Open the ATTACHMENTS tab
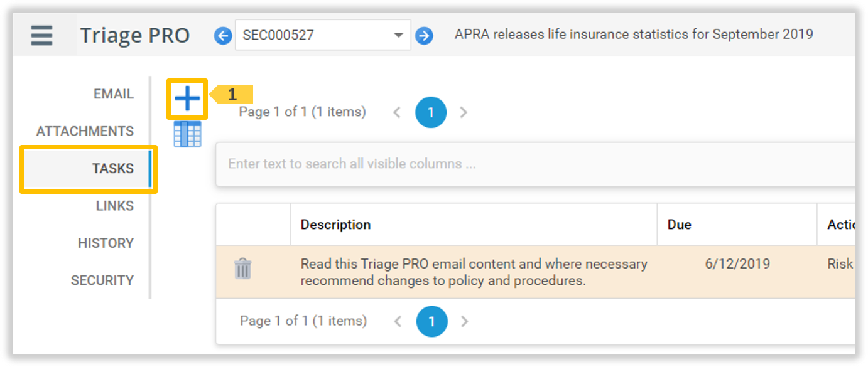This screenshot has width=868, height=367. point(85,131)
